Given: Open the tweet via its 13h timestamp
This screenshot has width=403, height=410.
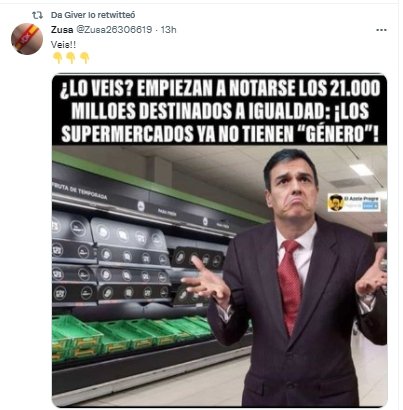Looking at the screenshot, I should [169, 30].
